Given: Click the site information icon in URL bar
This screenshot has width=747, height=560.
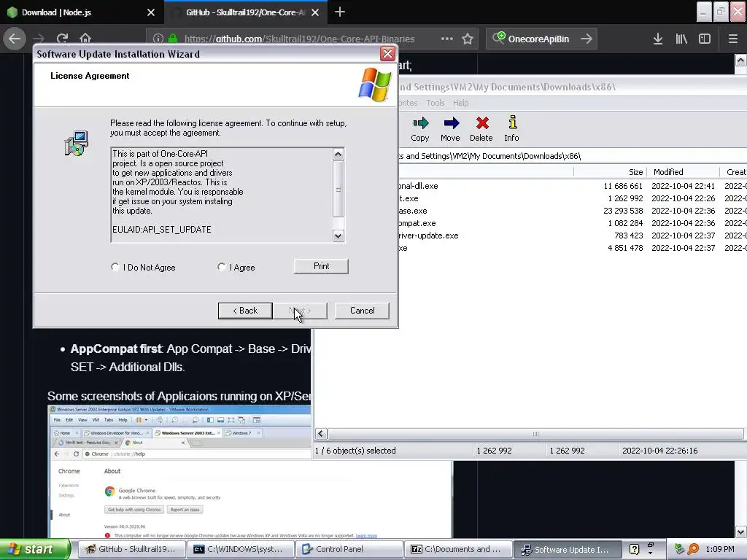Looking at the screenshot, I should point(158,39).
